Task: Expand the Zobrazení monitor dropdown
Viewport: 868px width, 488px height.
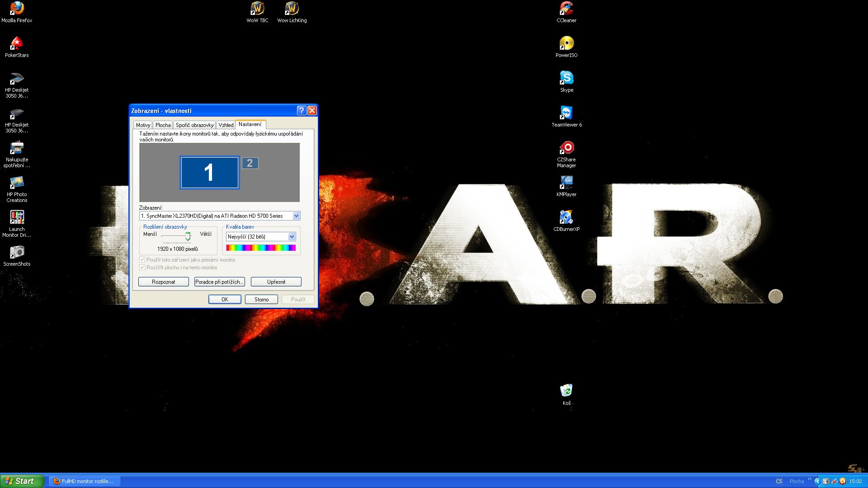Action: pos(296,216)
